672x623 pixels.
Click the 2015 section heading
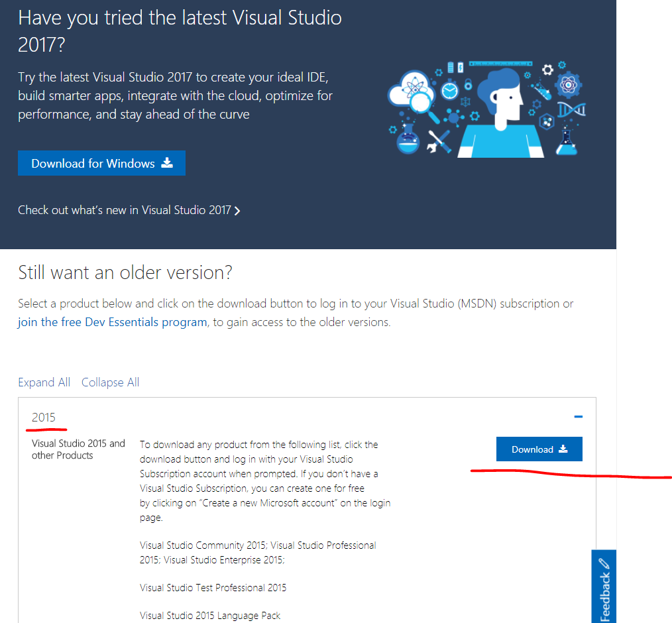(x=44, y=418)
